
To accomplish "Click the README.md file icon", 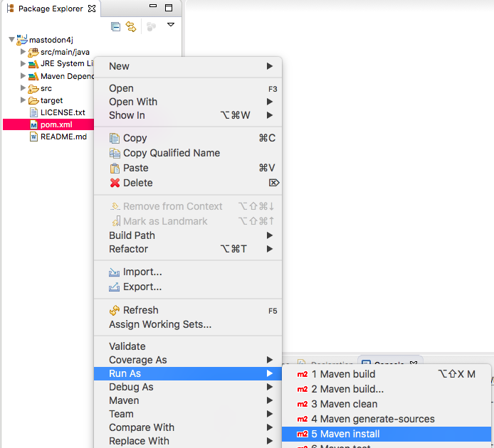I will [x=33, y=137].
